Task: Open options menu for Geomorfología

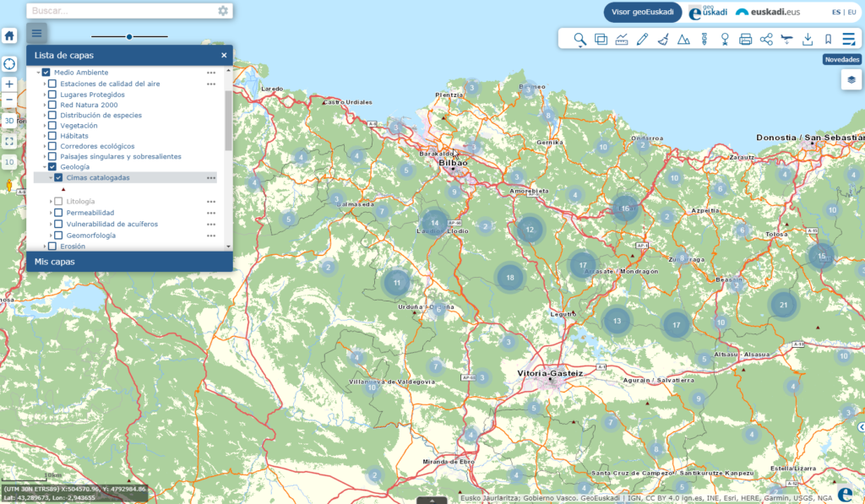Action: 211,236
